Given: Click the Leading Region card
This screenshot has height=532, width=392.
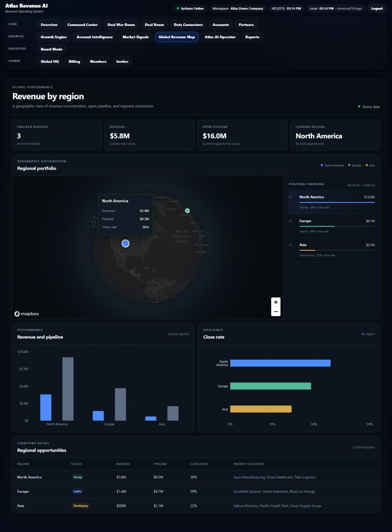Looking at the screenshot, I should pyautogui.click(x=335, y=135).
